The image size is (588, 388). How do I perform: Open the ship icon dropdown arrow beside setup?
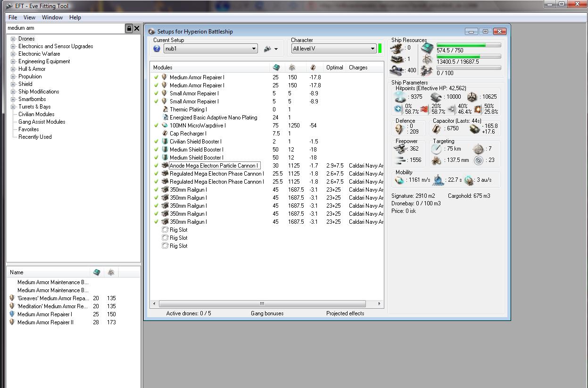point(276,49)
